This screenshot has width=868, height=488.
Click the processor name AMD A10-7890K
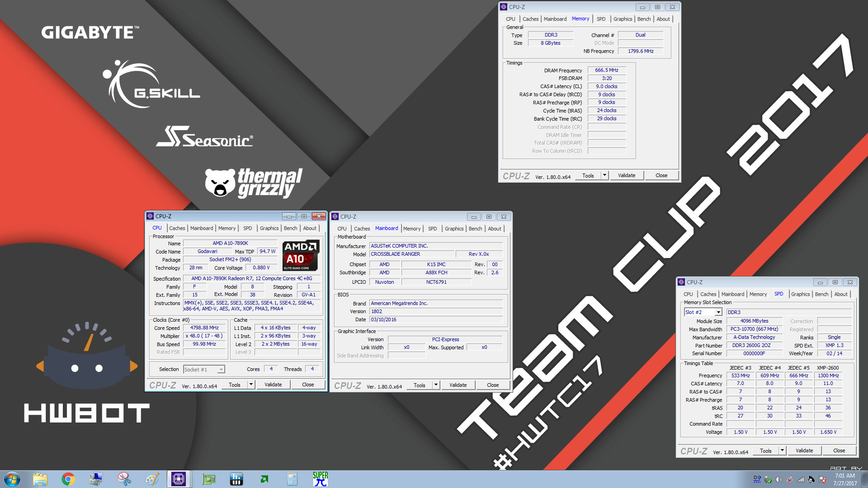point(230,243)
